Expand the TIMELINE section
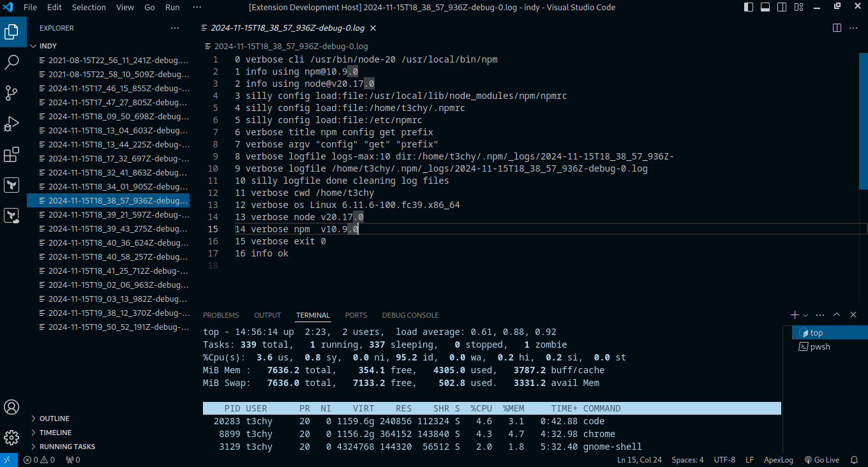This screenshot has height=467, width=868. (108, 433)
